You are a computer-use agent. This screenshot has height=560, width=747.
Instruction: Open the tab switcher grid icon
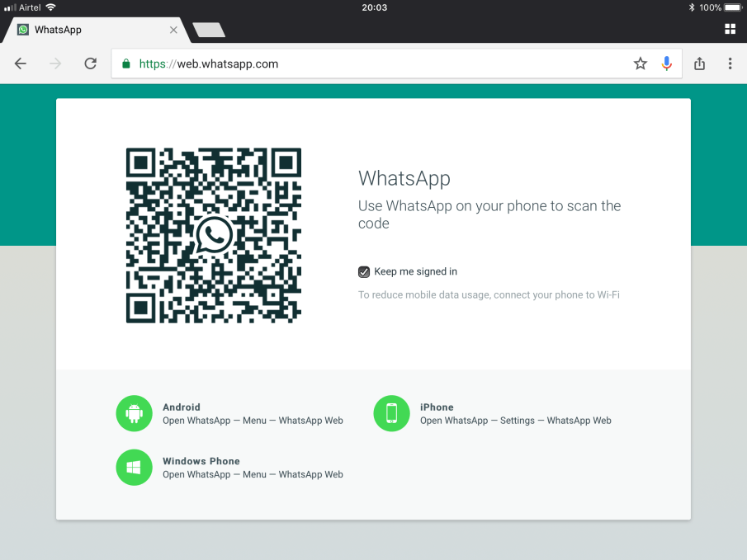point(730,30)
